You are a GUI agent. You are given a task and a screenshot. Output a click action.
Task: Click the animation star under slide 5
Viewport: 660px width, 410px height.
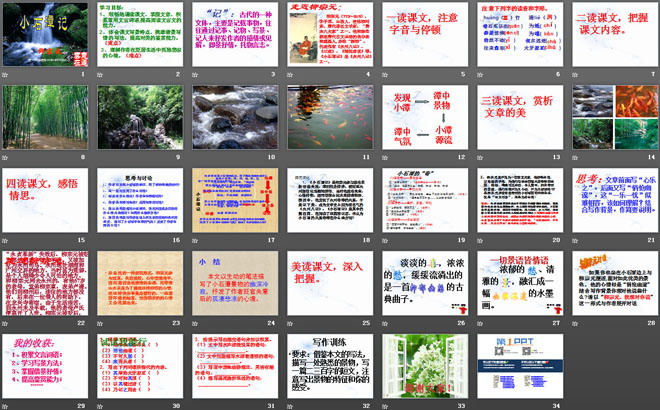[x=385, y=75]
